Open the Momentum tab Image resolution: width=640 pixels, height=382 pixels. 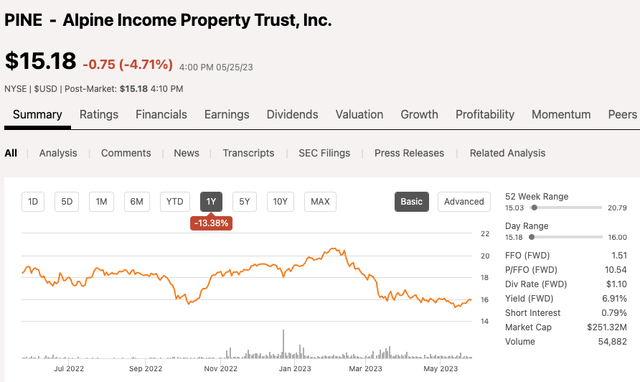click(561, 115)
